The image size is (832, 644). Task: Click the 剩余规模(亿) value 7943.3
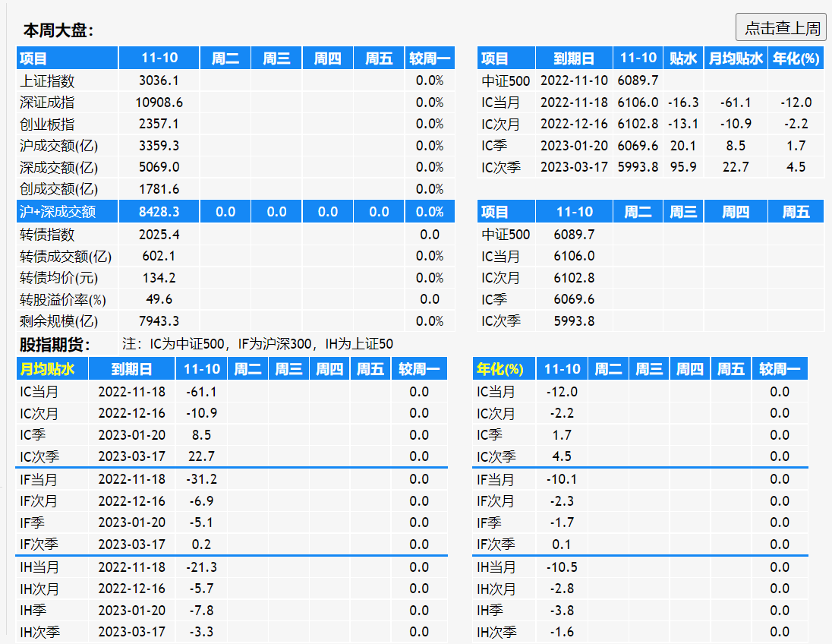point(159,321)
